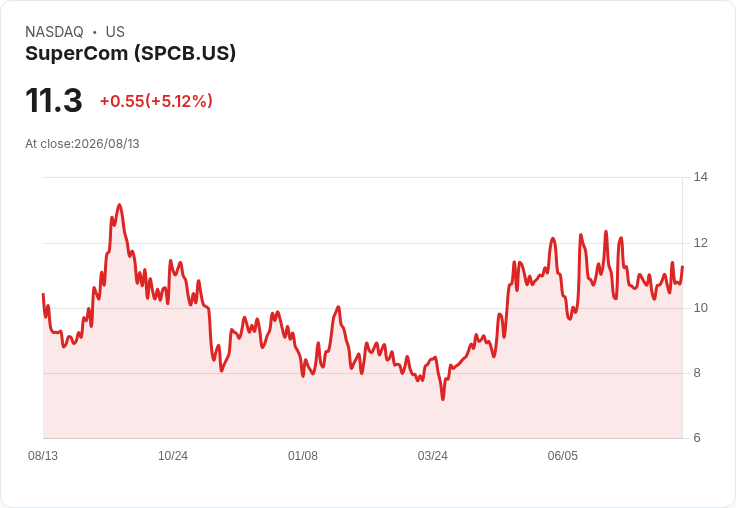Click the first data point at chart's left edge
The image size is (736, 508).
tap(43, 294)
